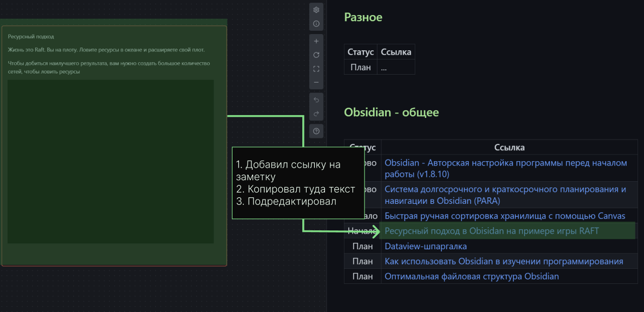Open Obsidian авторская настройка программы link
The height and width of the screenshot is (312, 644).
[x=505, y=163]
